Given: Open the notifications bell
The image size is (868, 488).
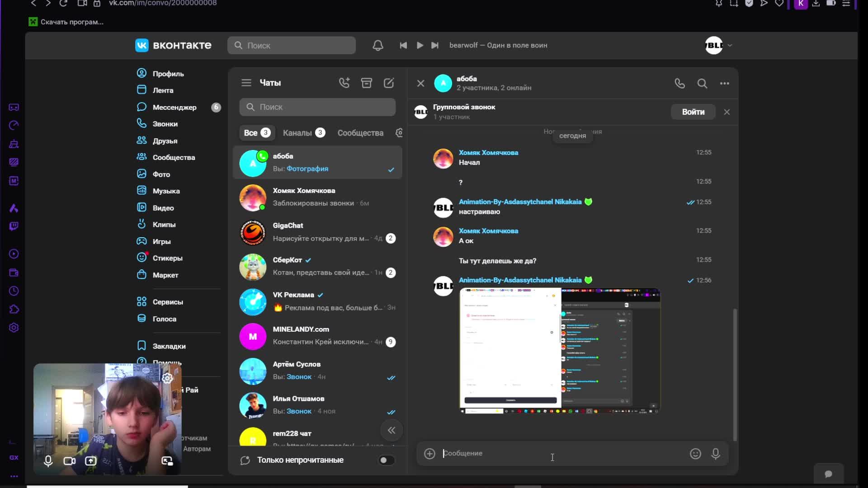Looking at the screenshot, I should (x=378, y=45).
